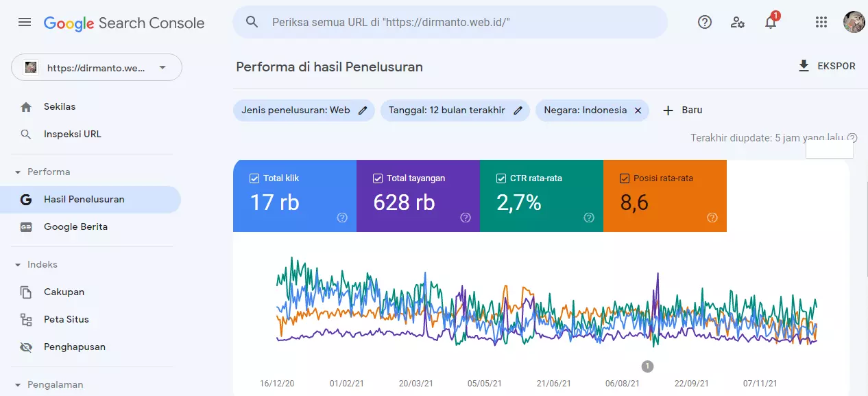Toggle the Total tayangan checkbox
The image size is (868, 396).
click(378, 178)
